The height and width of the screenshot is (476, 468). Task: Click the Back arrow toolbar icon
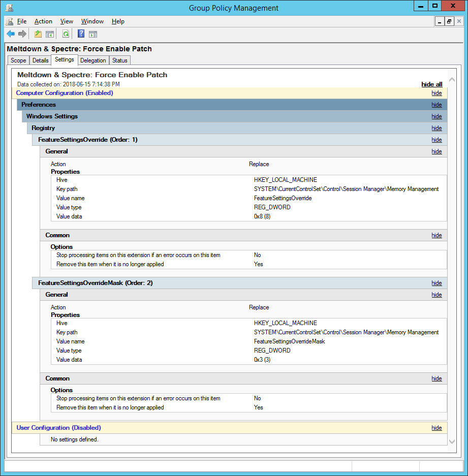tap(11, 34)
